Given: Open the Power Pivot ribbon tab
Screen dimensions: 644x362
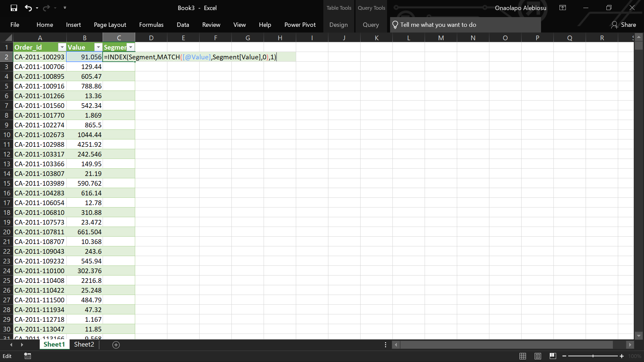Looking at the screenshot, I should click(300, 25).
